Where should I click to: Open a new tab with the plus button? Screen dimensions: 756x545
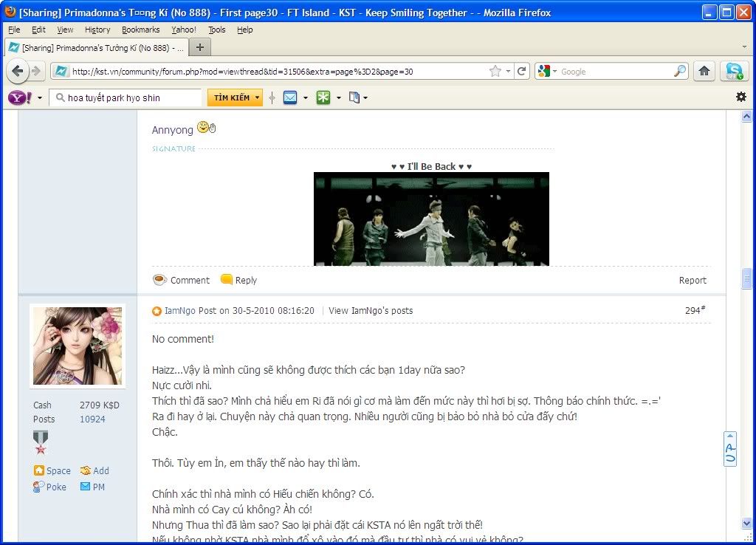point(200,47)
